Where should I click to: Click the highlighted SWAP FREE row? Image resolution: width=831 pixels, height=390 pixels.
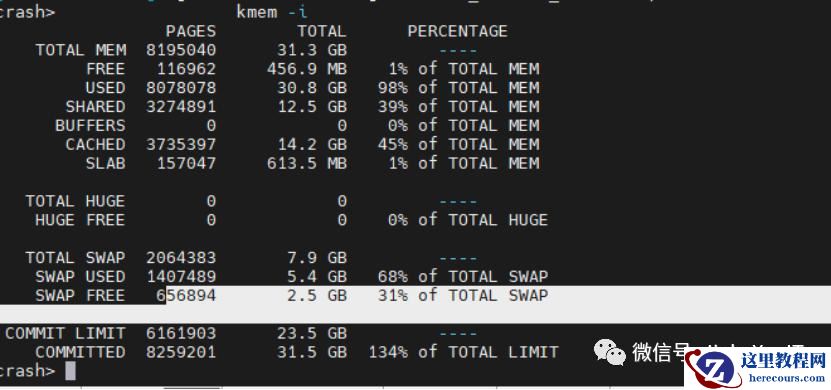[x=416, y=295]
